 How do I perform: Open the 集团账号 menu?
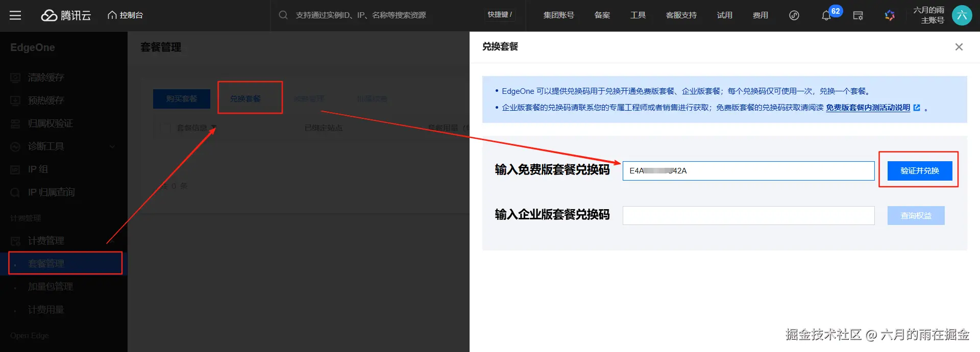coord(559,15)
